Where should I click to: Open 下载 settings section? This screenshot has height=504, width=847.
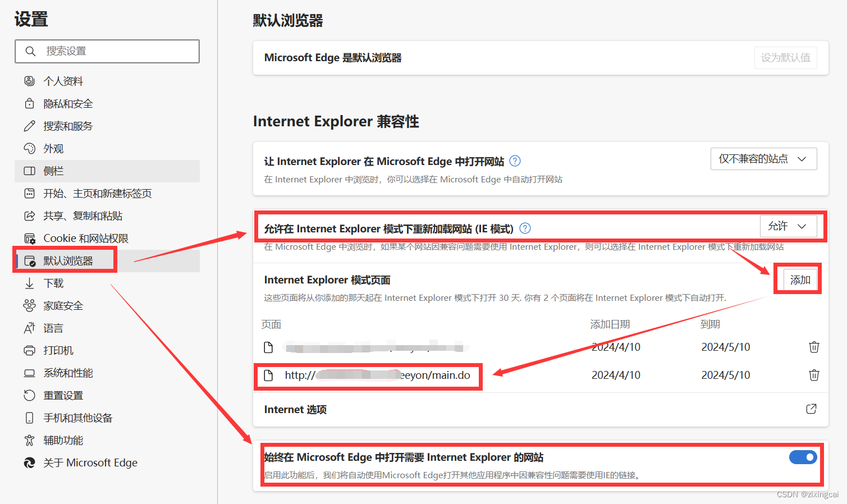pyautogui.click(x=107, y=283)
